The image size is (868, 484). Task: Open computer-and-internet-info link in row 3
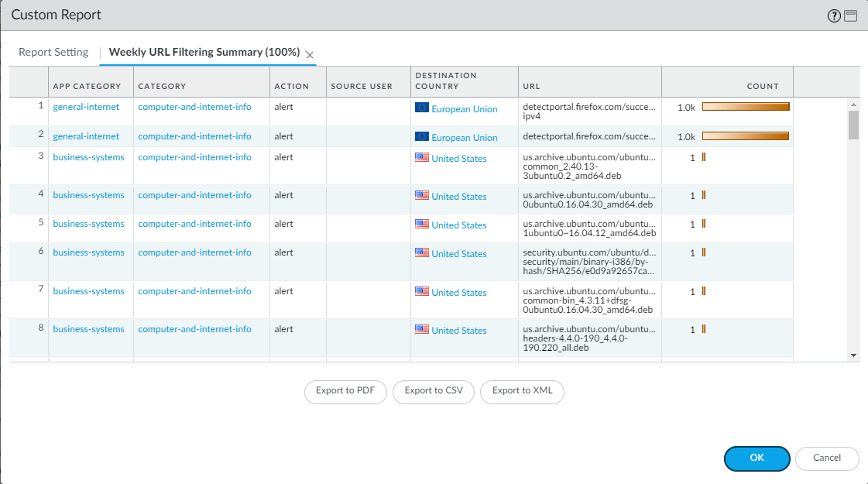tap(194, 157)
